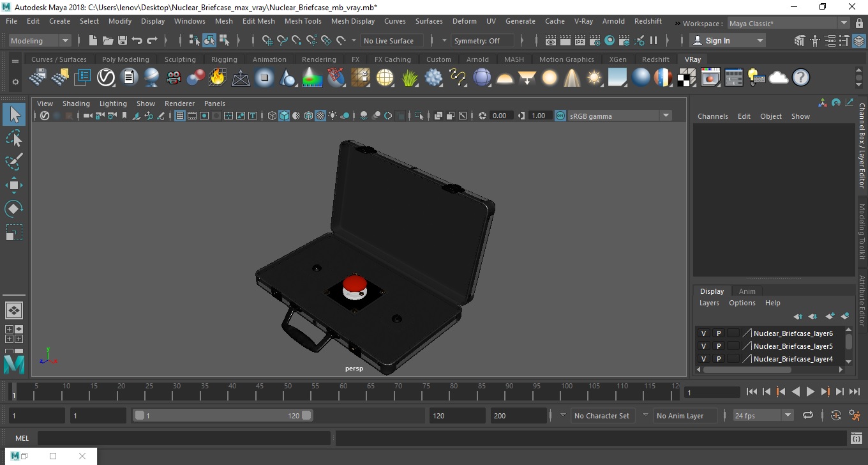
Task: Switch to the Anim tab in Layer Editor
Action: [747, 291]
